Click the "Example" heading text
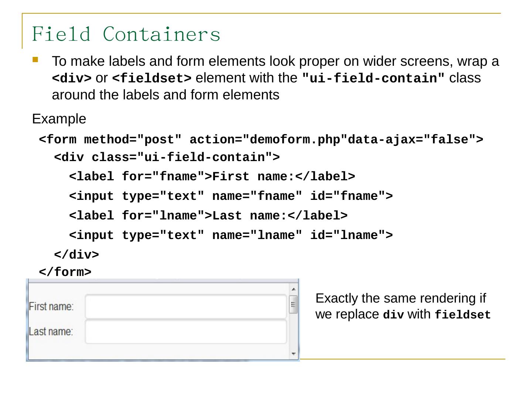The height and width of the screenshot is (399, 532). (59, 119)
